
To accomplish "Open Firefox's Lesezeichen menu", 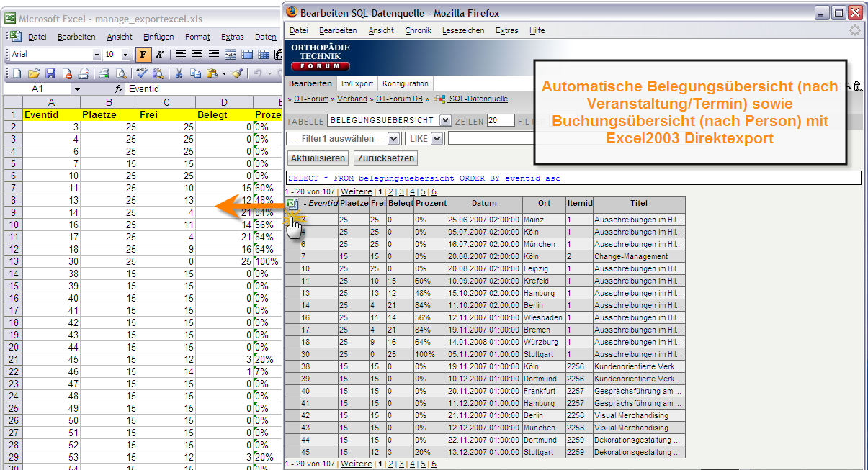I will pos(463,30).
